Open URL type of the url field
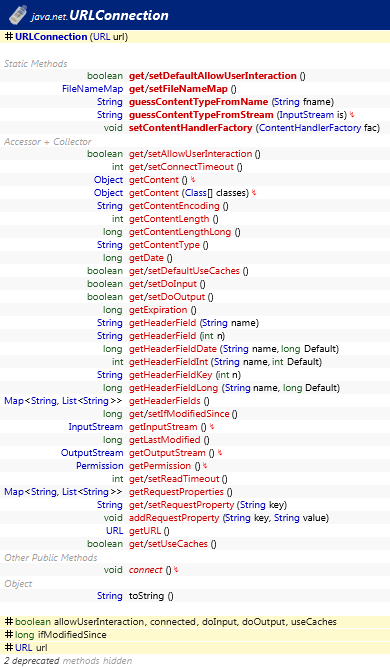Image resolution: width=390 pixels, height=667 pixels. coord(23,647)
